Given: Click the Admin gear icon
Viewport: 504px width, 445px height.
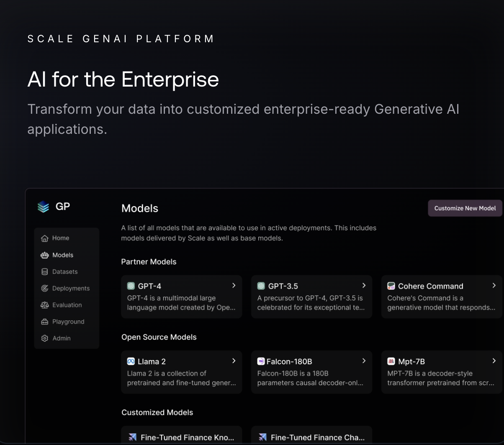Looking at the screenshot, I should pyautogui.click(x=45, y=338).
